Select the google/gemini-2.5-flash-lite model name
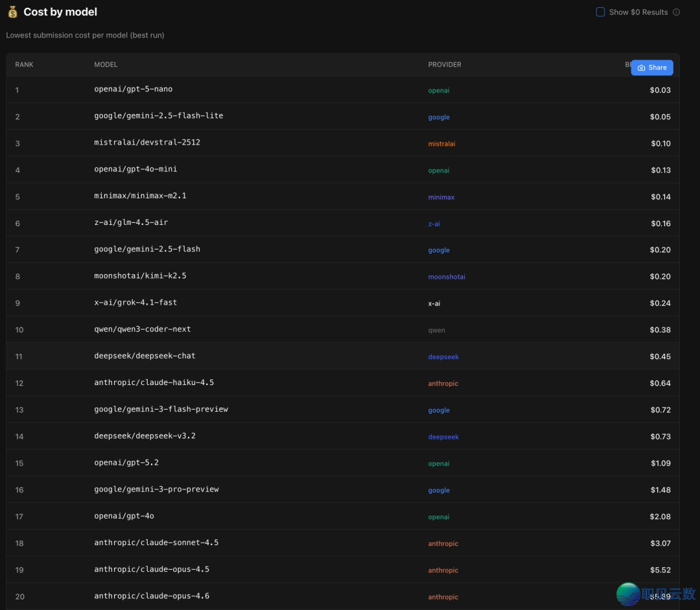 coord(158,116)
